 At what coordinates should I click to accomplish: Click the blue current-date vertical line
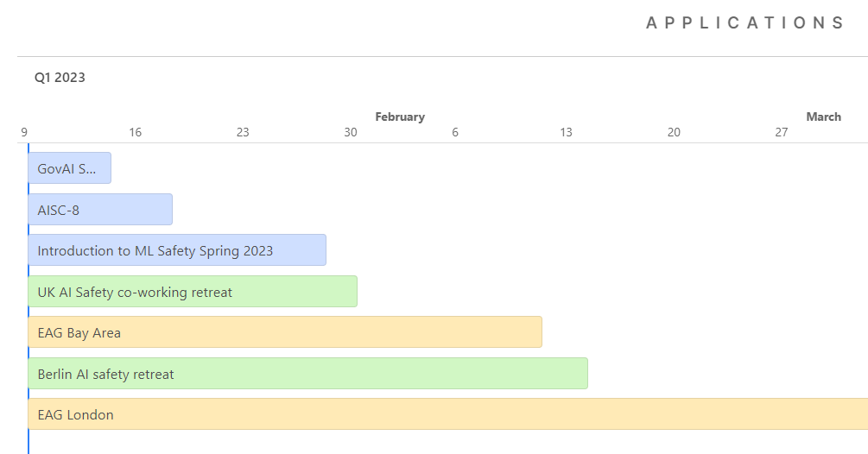click(28, 440)
